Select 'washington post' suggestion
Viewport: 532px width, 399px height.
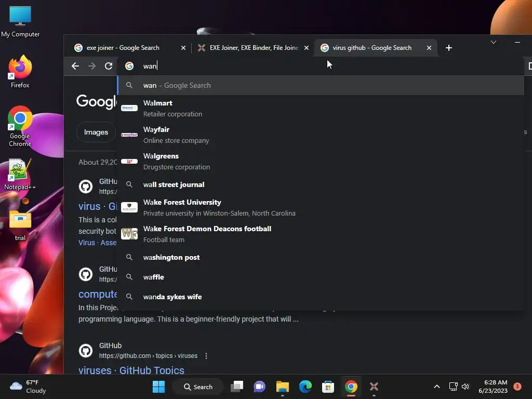321,257
